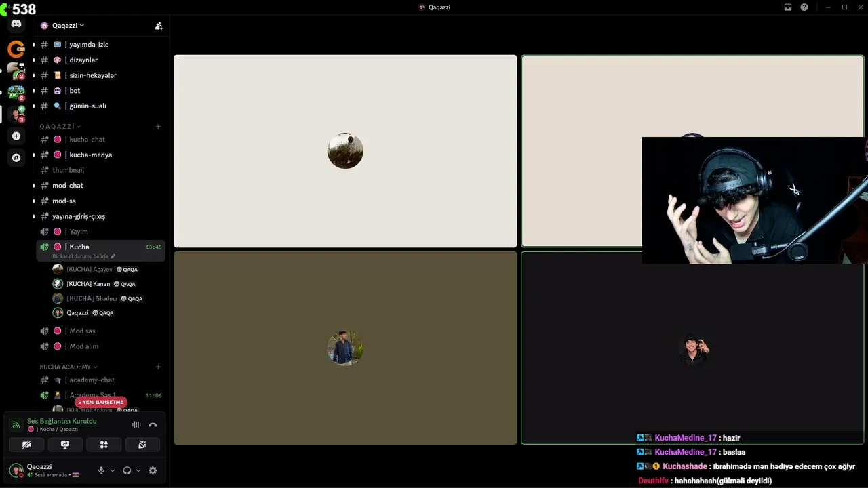Join the Yayım voice channel
Screen dimensions: 868x488
coord(100,232)
